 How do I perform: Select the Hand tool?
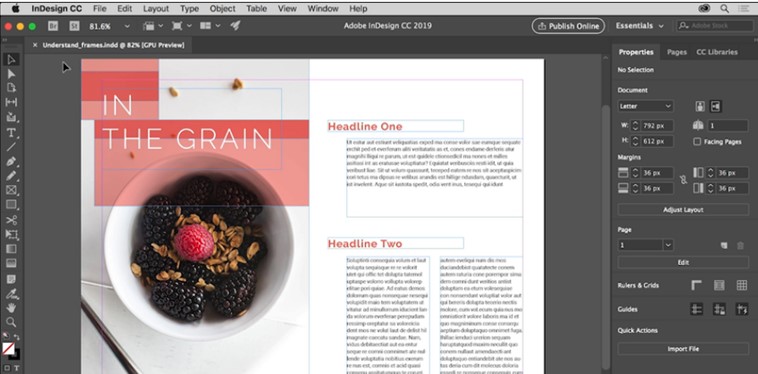click(12, 308)
